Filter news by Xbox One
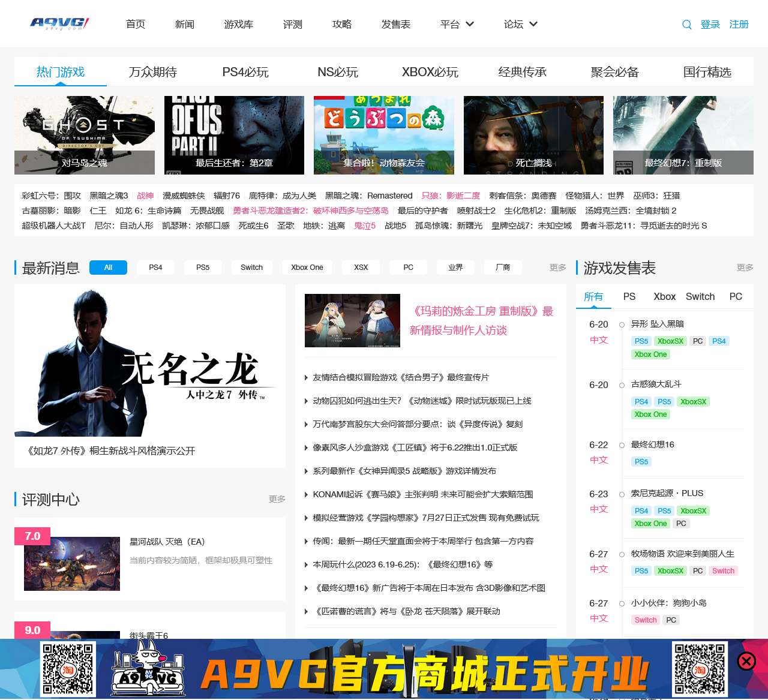 [x=307, y=268]
